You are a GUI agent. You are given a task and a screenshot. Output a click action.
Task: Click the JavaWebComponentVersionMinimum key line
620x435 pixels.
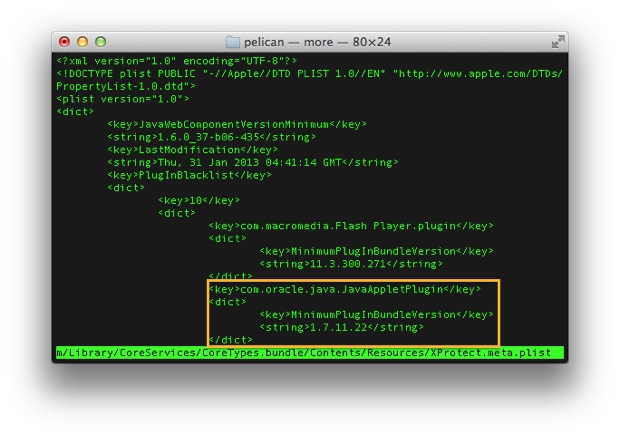click(237, 124)
